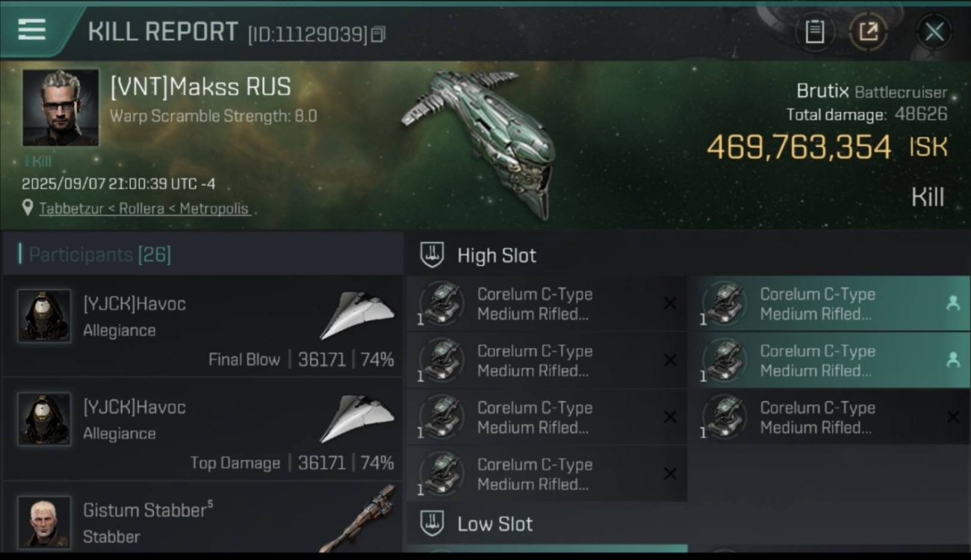Click the Gistum Stabber portrait
This screenshot has height=560, width=971.
pos(44,522)
